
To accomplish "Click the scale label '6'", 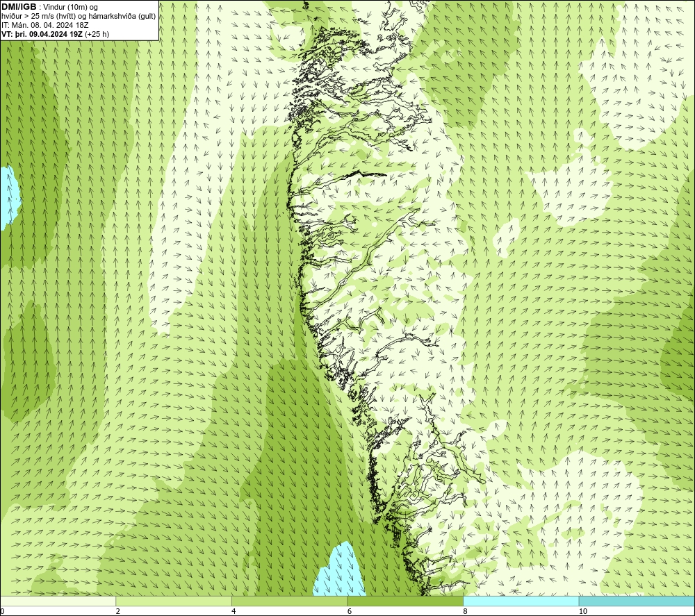I will click(x=350, y=611).
